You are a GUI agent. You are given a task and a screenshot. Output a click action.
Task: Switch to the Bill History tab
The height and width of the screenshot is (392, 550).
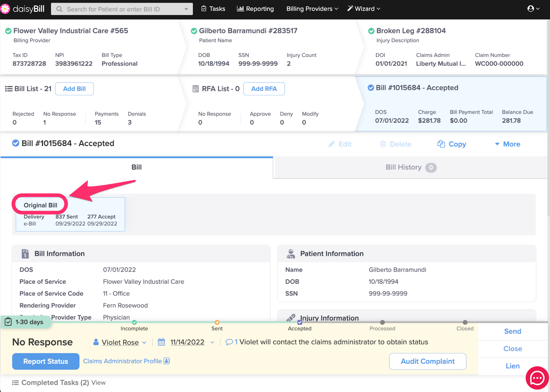410,167
